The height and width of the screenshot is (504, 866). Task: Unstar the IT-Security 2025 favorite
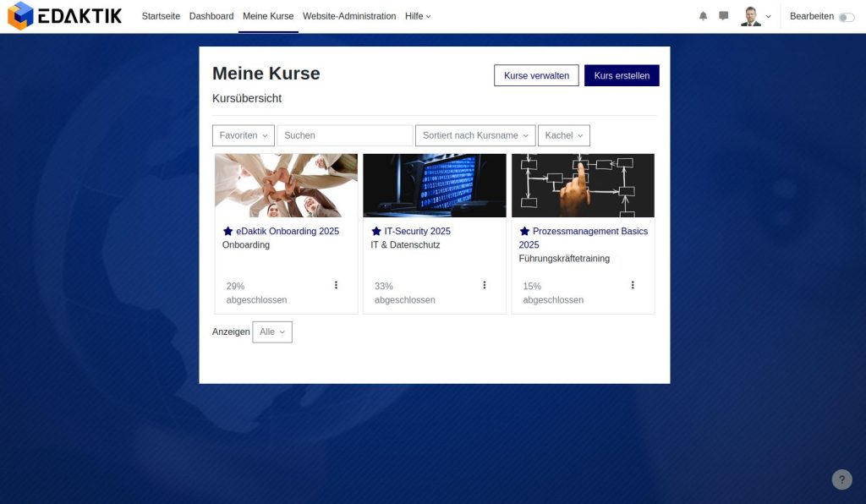[x=376, y=231]
